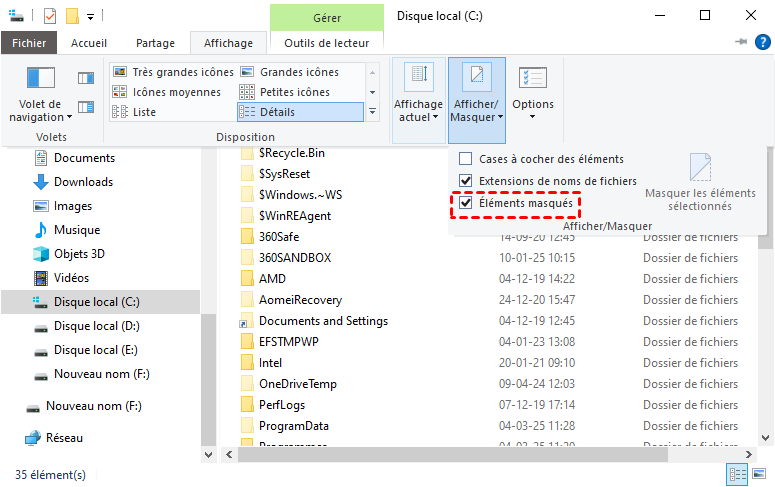This screenshot has height=487, width=775.
Task: Choose Icônes moyennes layout
Action: pyautogui.click(x=167, y=92)
